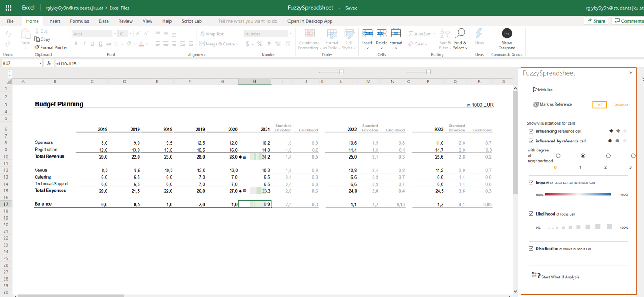This screenshot has height=297, width=644.
Task: Select neighborhood degree 0 radio button
Action: 558,156
